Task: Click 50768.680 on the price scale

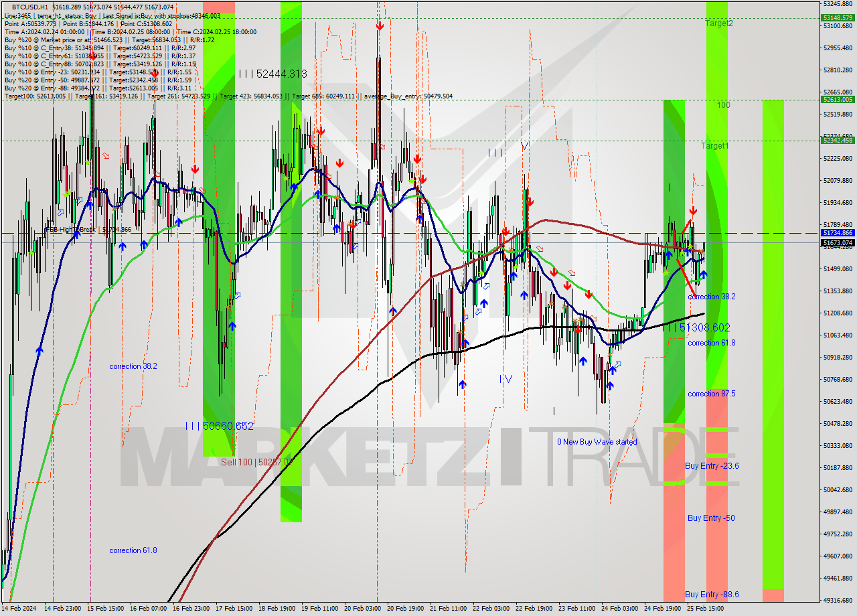Action: (838, 379)
